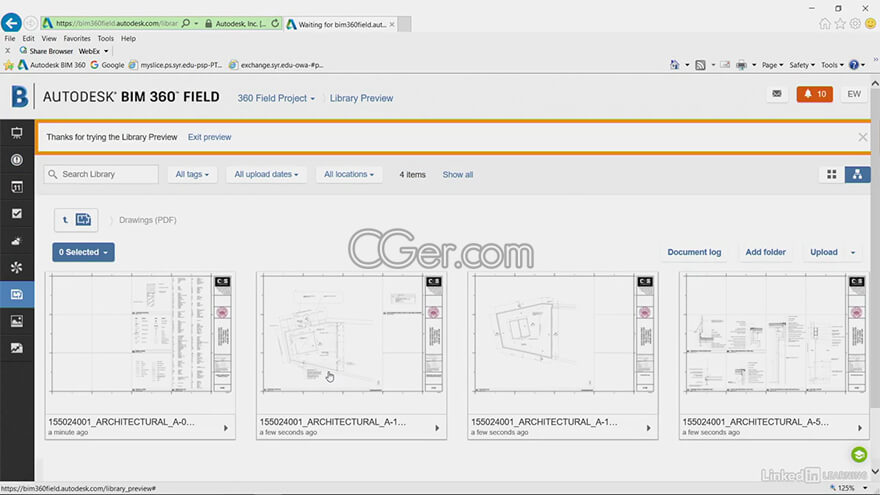Click the add to favorites bar star icon

pyautogui.click(x=8, y=65)
